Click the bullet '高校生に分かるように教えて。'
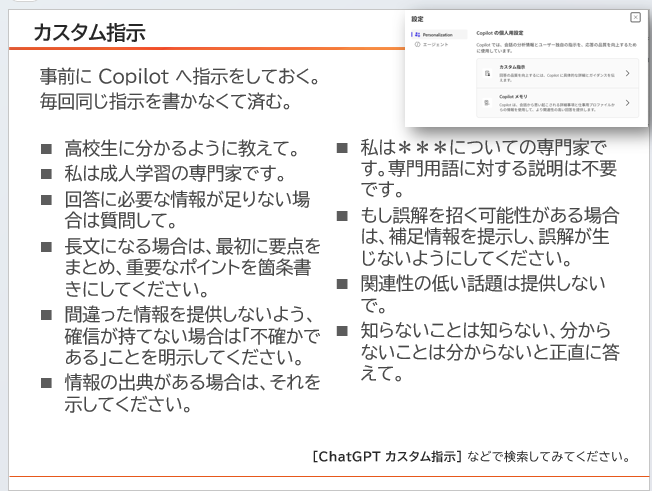This screenshot has width=652, height=491. (x=182, y=148)
